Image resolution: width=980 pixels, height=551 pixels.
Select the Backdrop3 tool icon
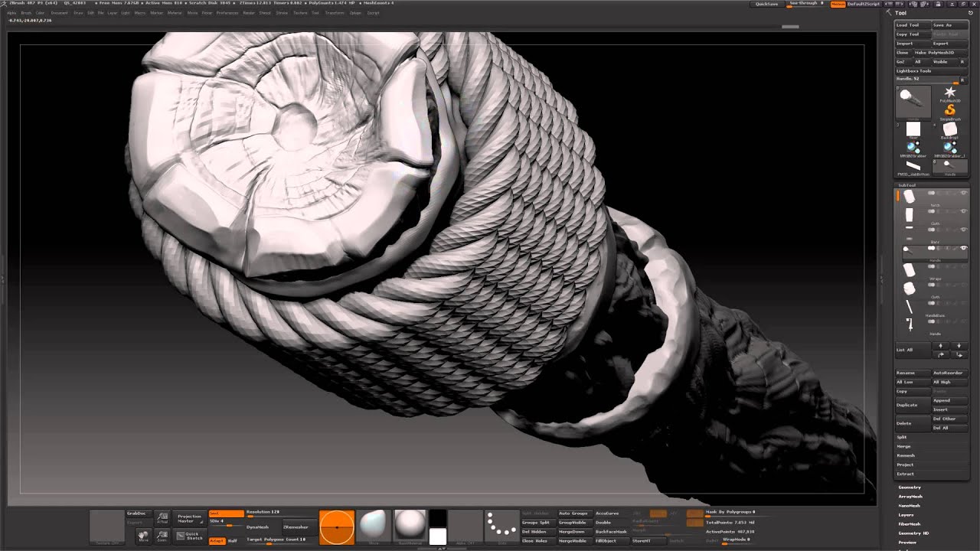click(x=949, y=129)
